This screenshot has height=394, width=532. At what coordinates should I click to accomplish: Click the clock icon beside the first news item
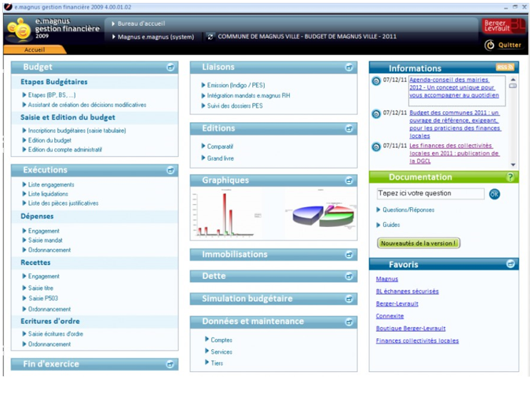376,81
